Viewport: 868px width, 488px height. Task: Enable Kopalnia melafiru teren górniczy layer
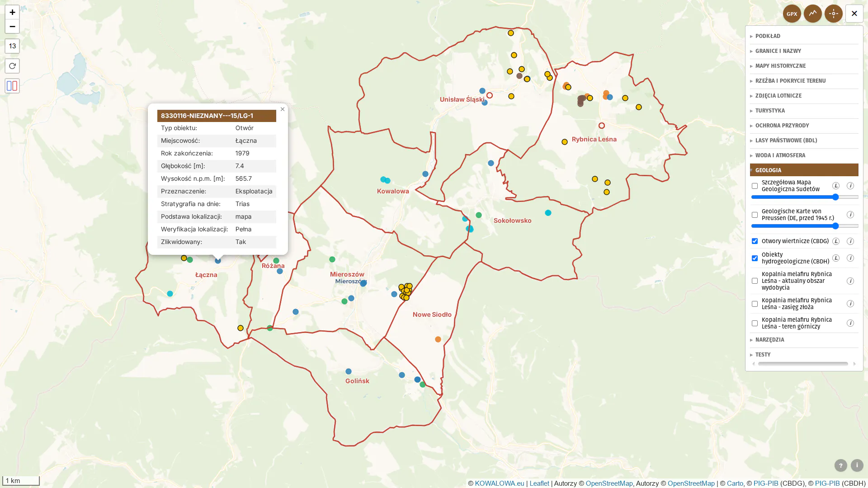[755, 323]
